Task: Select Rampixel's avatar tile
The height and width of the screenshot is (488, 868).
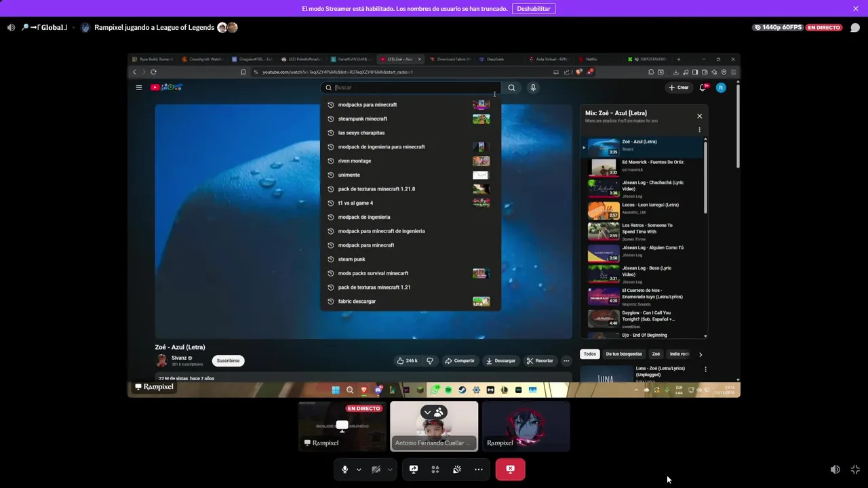Action: point(526,426)
